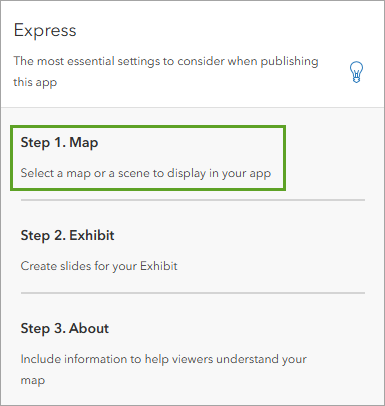Click the lightbulb tips icon
The width and height of the screenshot is (385, 406).
[x=356, y=72]
